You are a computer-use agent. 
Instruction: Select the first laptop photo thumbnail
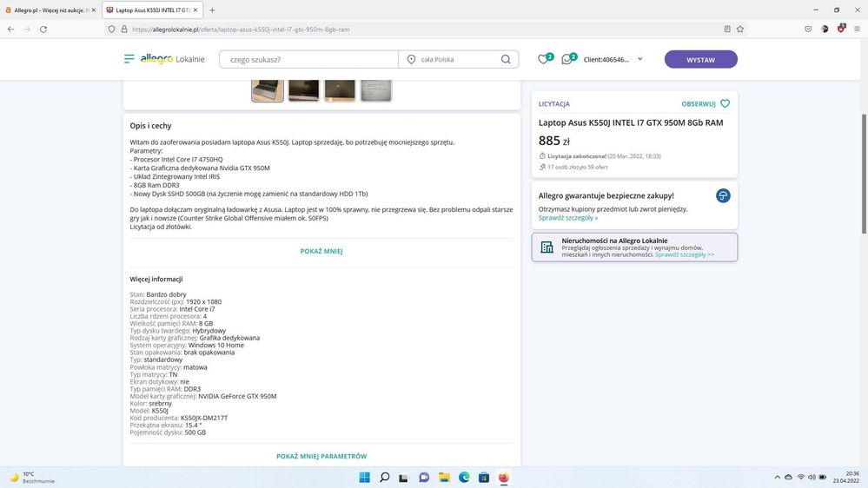click(x=268, y=90)
